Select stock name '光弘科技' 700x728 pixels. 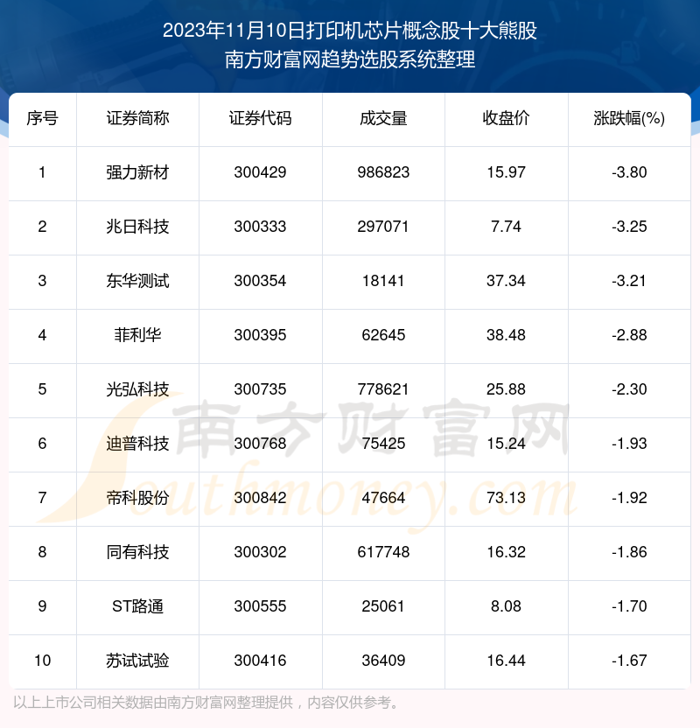(137, 390)
